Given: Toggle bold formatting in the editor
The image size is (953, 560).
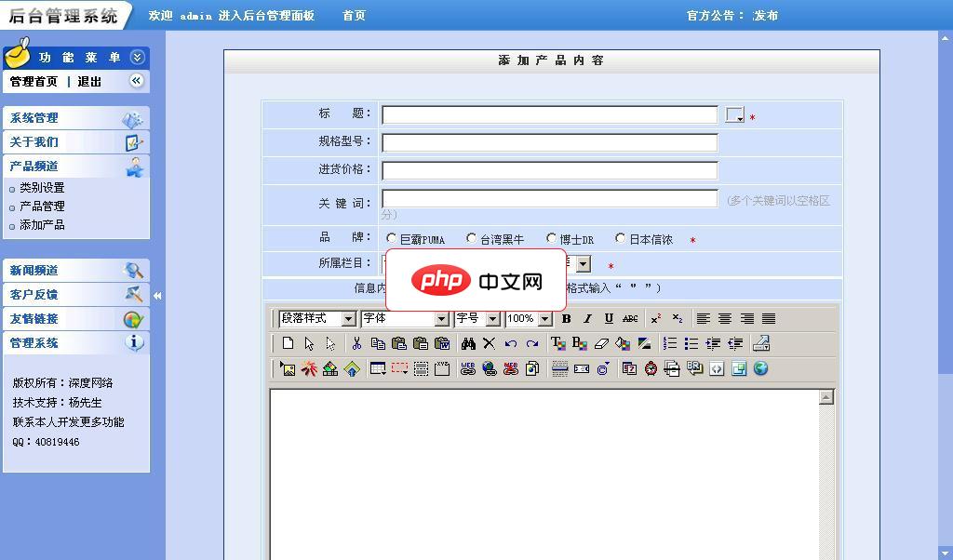Looking at the screenshot, I should pyautogui.click(x=566, y=319).
